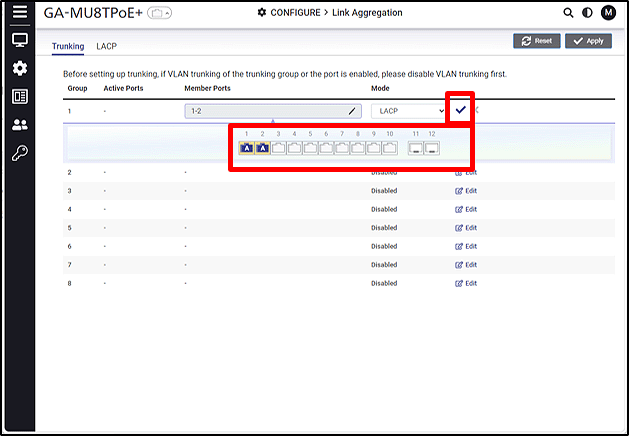The width and height of the screenshot is (629, 436).
Task: Confirm group 1 with the checkmark icon
Action: 461,110
